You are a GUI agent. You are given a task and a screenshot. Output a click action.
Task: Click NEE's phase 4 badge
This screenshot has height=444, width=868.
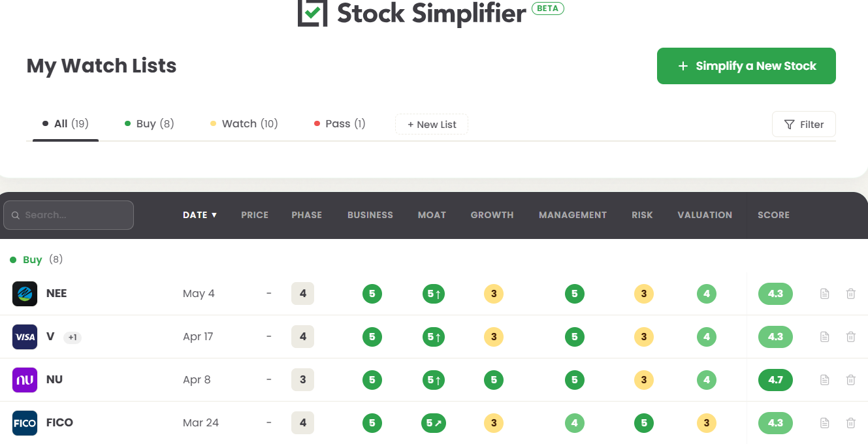pyautogui.click(x=302, y=294)
